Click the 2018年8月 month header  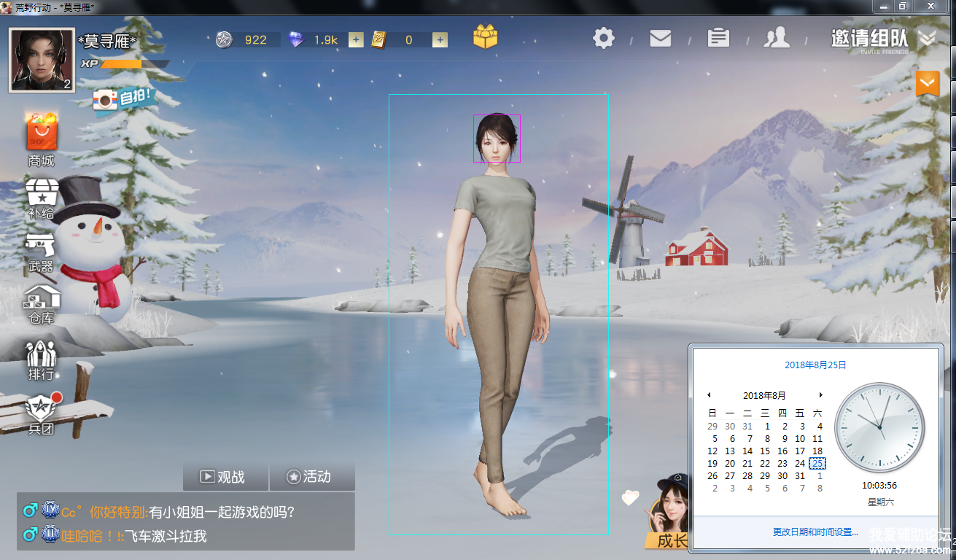[x=764, y=395]
